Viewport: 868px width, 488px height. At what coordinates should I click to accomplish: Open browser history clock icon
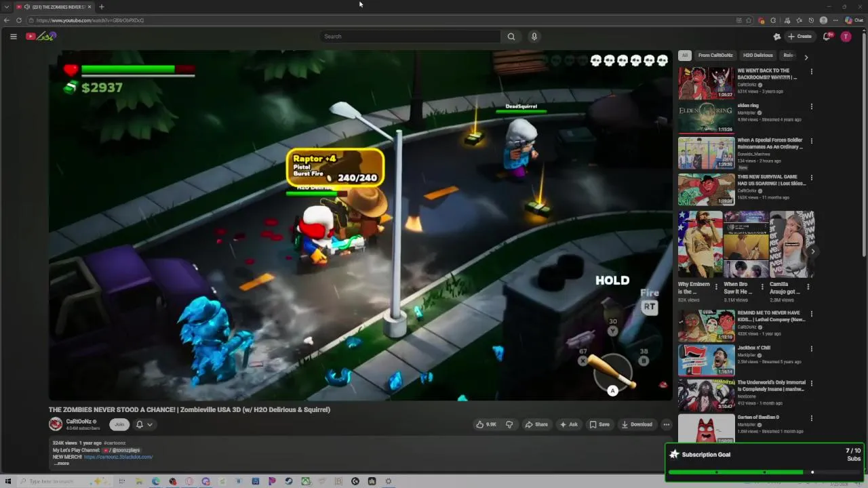[811, 20]
